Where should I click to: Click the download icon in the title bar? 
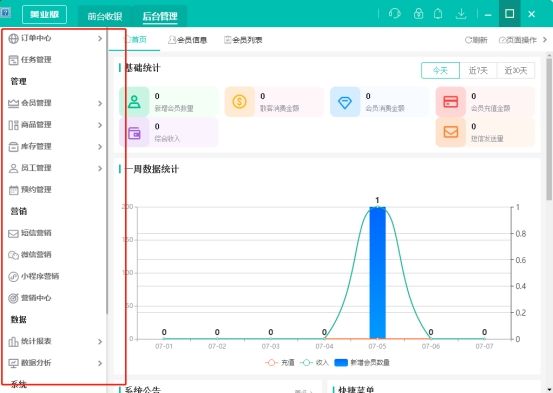point(461,14)
